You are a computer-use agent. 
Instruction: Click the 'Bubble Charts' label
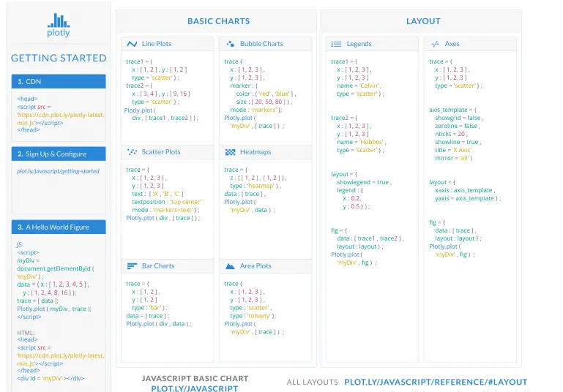pos(261,44)
